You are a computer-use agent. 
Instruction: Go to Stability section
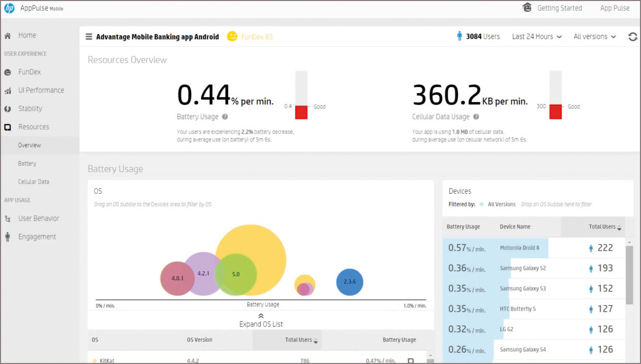[x=30, y=109]
